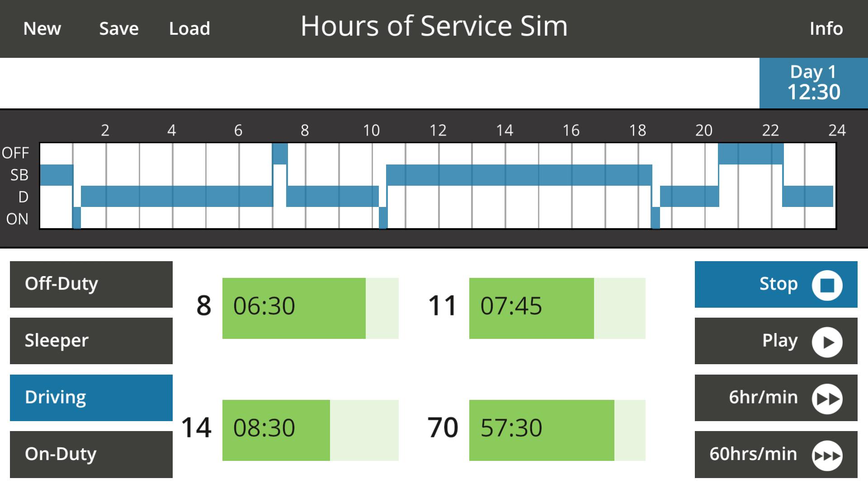Toggle playback by clicking Stop
Screen dimensions: 868x488
pyautogui.click(x=776, y=284)
